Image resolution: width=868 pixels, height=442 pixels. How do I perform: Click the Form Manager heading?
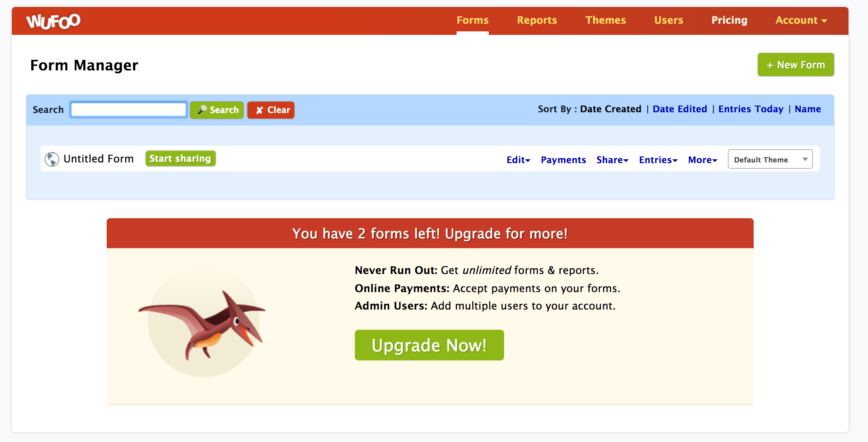tap(84, 65)
